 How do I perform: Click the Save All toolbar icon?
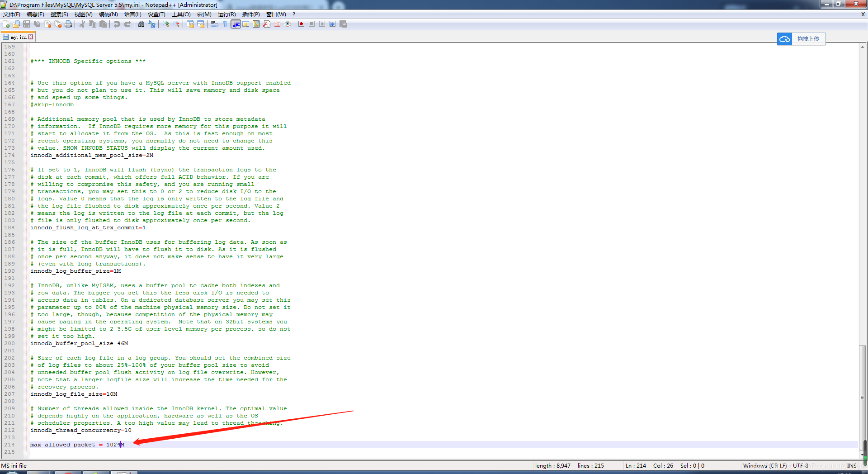37,24
